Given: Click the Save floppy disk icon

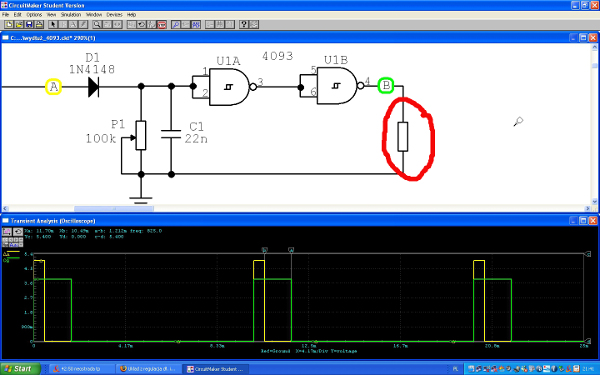Looking at the screenshot, I should 29,24.
